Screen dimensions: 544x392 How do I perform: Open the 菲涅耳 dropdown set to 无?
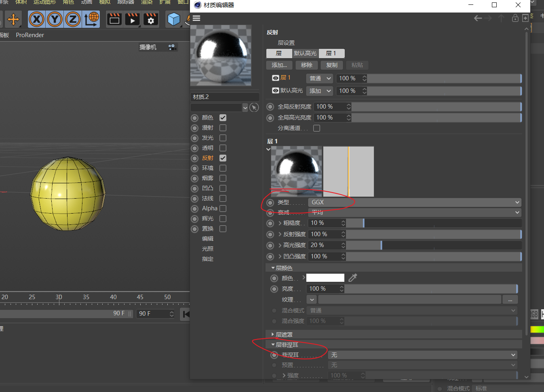click(x=423, y=355)
